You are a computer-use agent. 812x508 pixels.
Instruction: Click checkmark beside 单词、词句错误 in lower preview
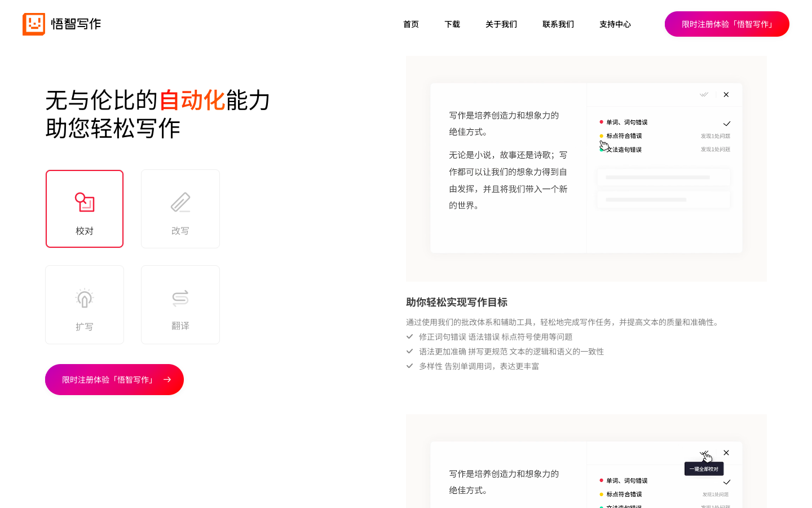coord(727,482)
